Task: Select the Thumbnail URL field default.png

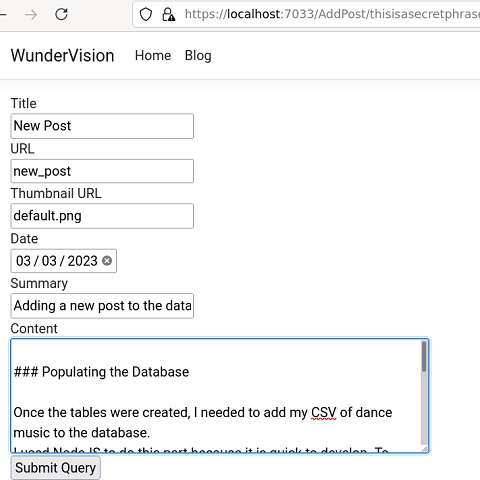Action: [x=102, y=216]
